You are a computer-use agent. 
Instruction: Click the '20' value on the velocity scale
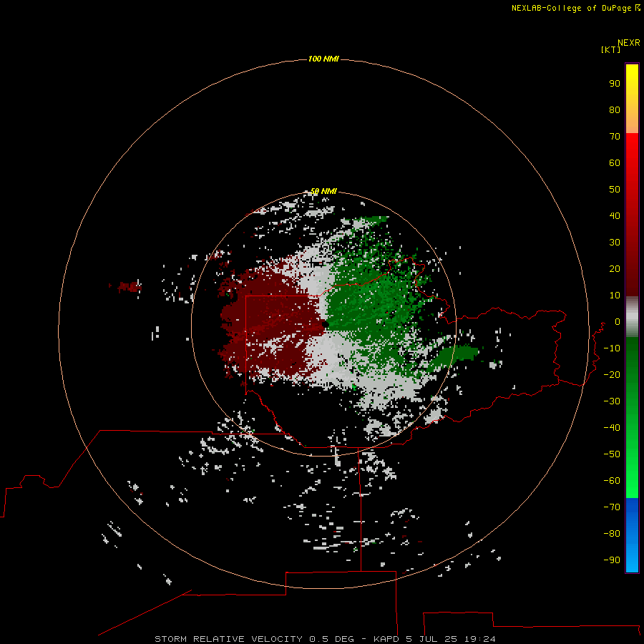[615, 269]
